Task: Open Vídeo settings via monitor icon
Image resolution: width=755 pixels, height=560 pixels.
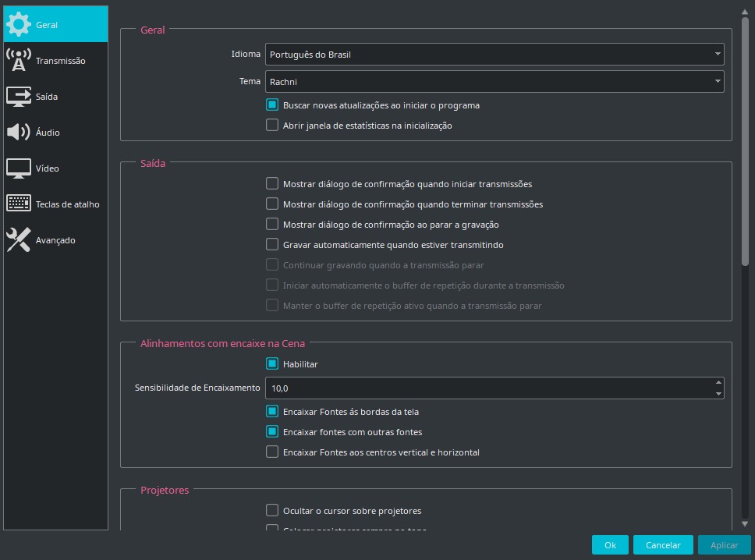Action: (19, 168)
